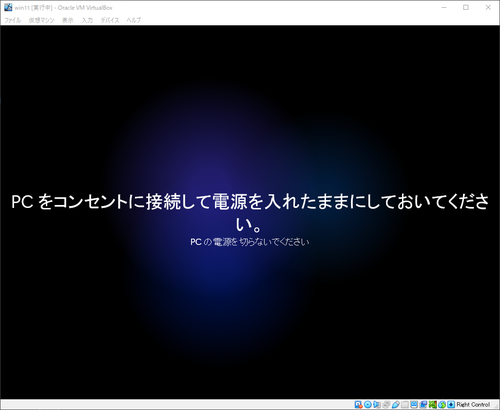Click the keyboard capture arrow indicator

pos(451,404)
